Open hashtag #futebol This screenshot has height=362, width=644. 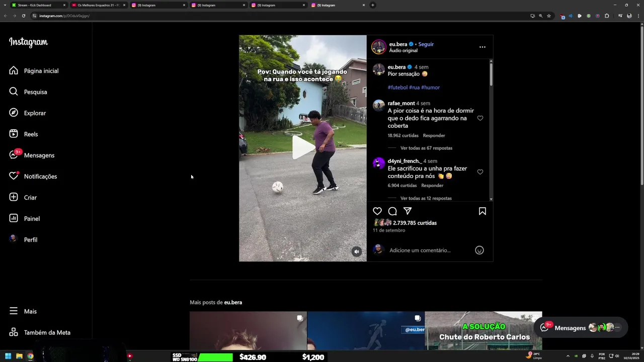point(397,87)
